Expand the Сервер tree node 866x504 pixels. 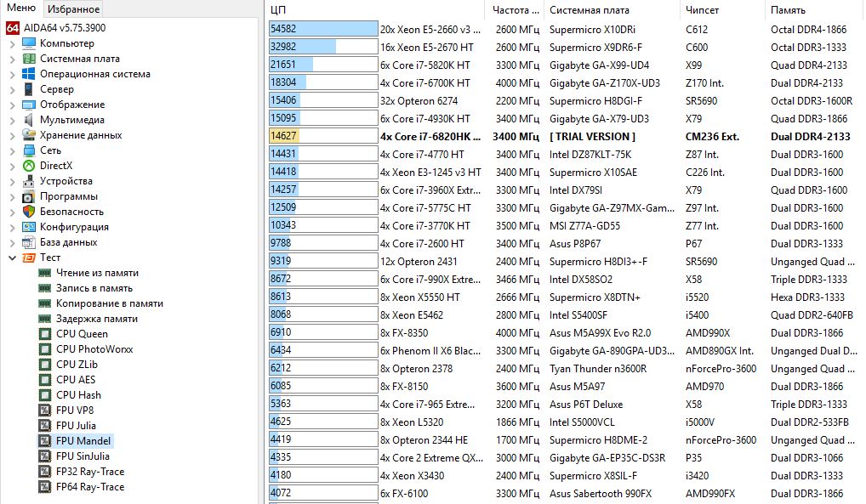[12, 89]
